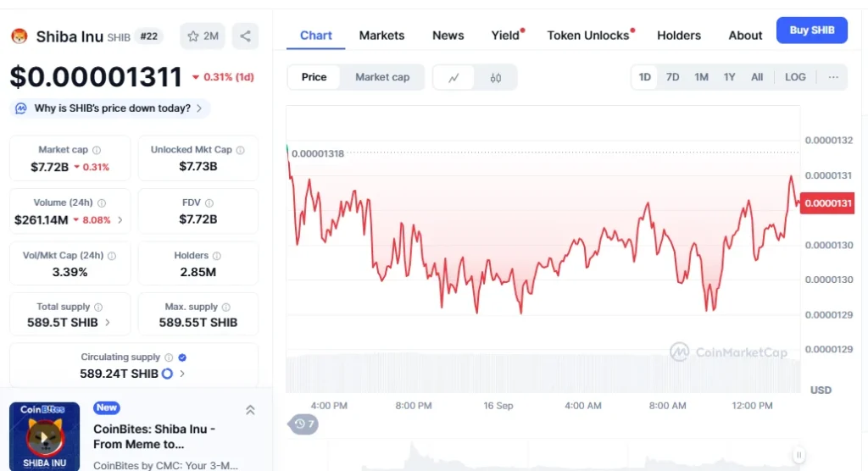
Task: Switch to the candlestick chart icon
Action: pos(496,77)
